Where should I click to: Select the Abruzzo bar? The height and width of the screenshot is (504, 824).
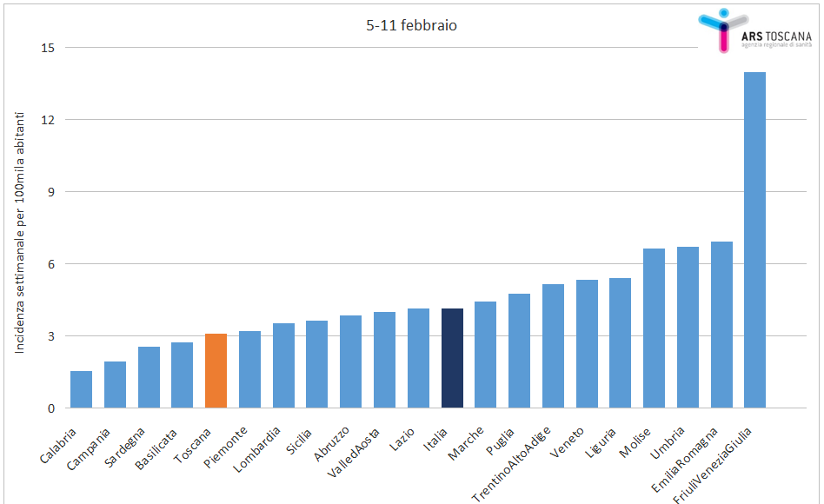click(x=350, y=361)
